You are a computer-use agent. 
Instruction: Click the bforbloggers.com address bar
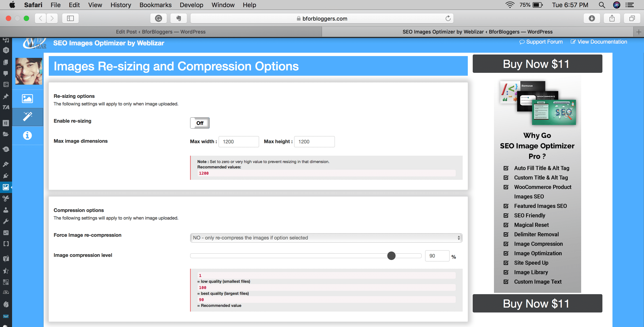(322, 18)
